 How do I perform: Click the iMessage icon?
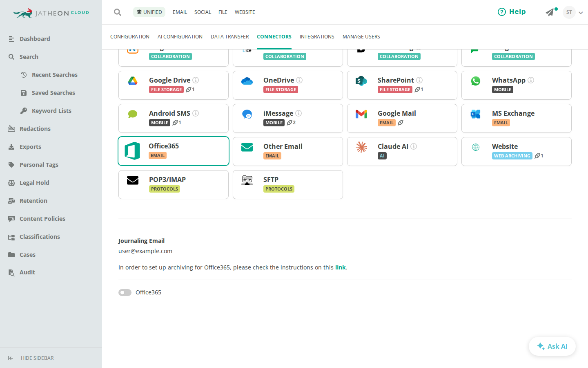click(x=247, y=114)
